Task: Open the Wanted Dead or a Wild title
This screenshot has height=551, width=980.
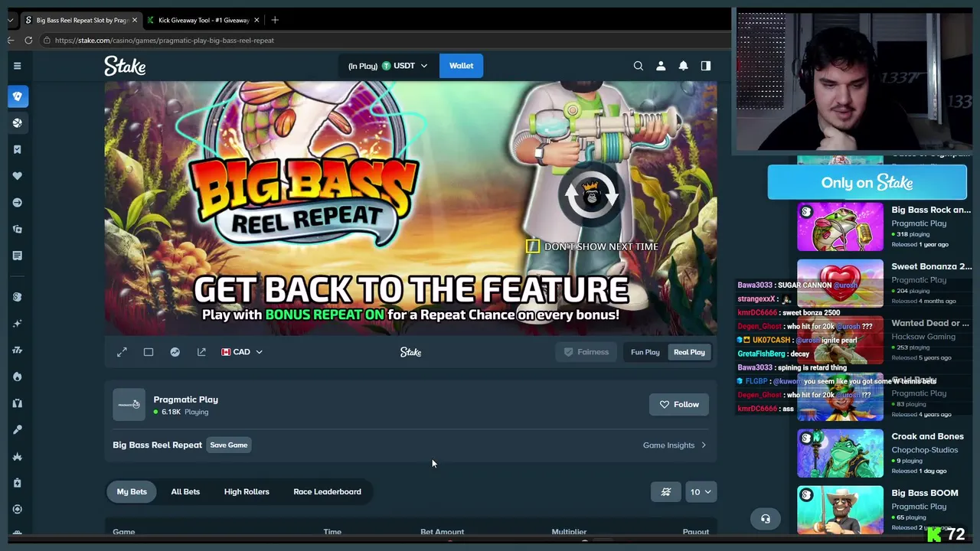Action: pos(930,323)
